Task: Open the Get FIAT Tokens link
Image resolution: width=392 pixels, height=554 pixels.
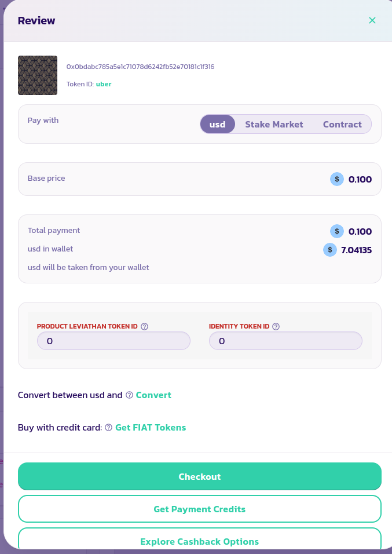Action: point(151,428)
